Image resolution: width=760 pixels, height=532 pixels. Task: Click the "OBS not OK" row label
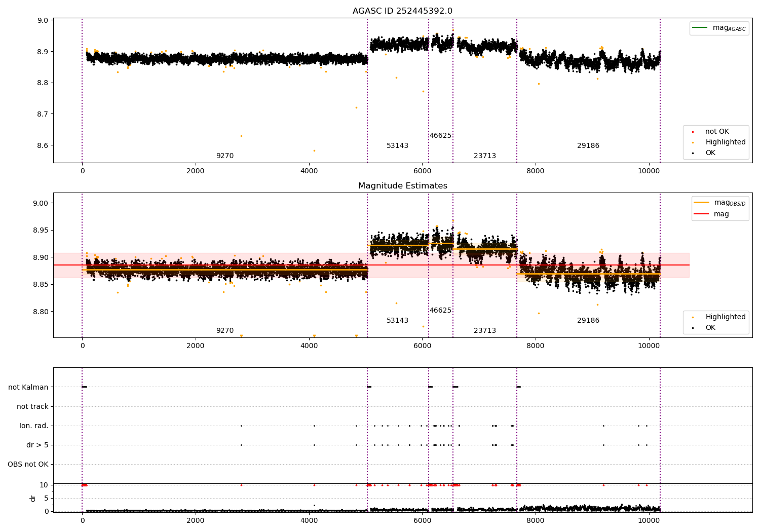click(x=28, y=464)
